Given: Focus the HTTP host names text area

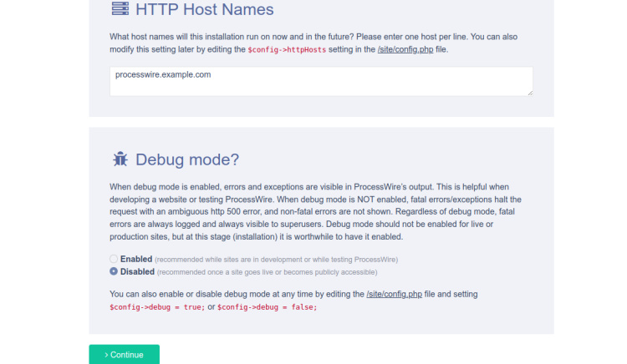Looking at the screenshot, I should coord(321,82).
